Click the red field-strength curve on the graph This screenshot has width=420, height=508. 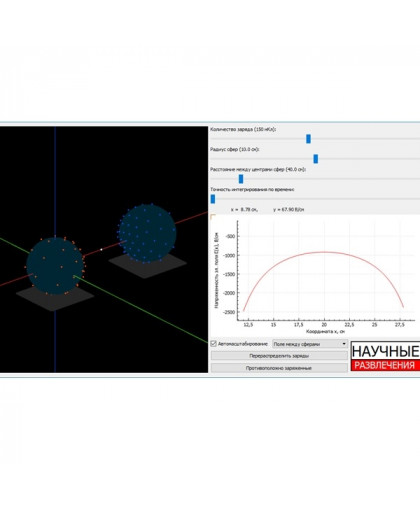click(x=324, y=252)
